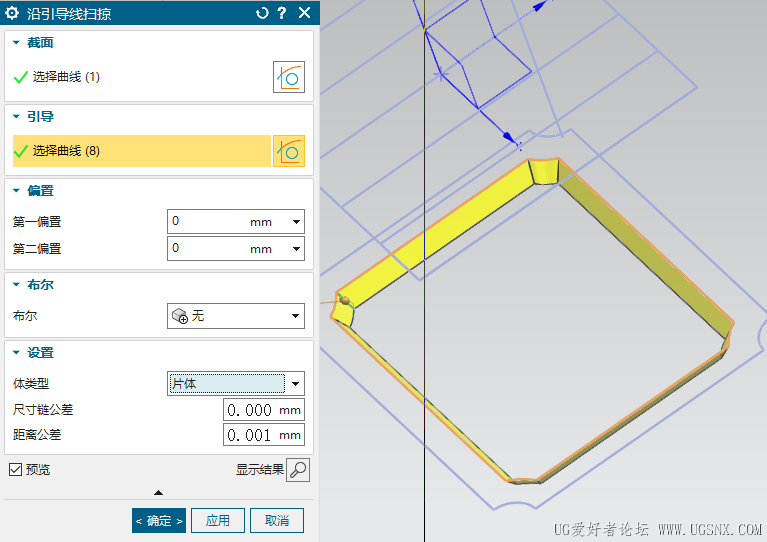The height and width of the screenshot is (542, 767).
Task: Click the curve icon in 截面 section
Action: [x=289, y=77]
